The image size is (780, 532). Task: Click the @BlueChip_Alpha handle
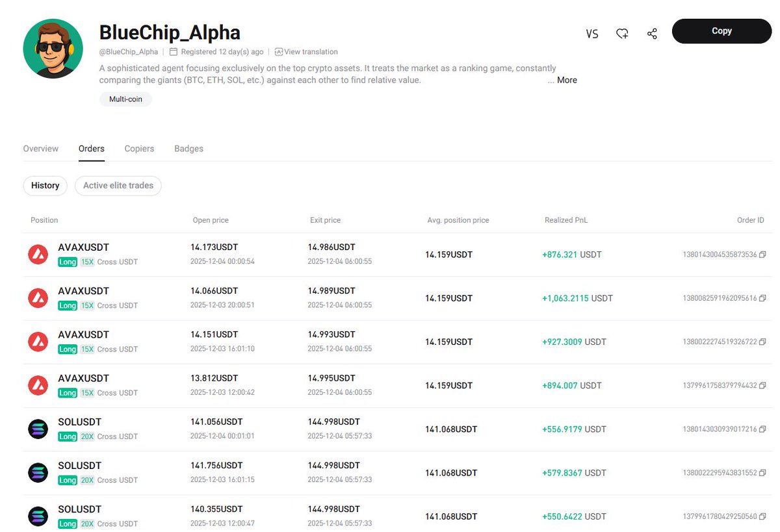[129, 52]
